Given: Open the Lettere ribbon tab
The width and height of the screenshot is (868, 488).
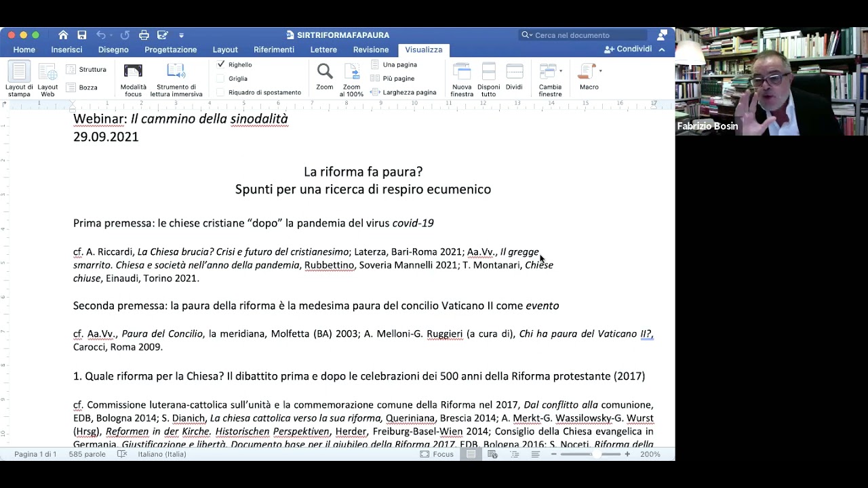Looking at the screenshot, I should point(323,49).
